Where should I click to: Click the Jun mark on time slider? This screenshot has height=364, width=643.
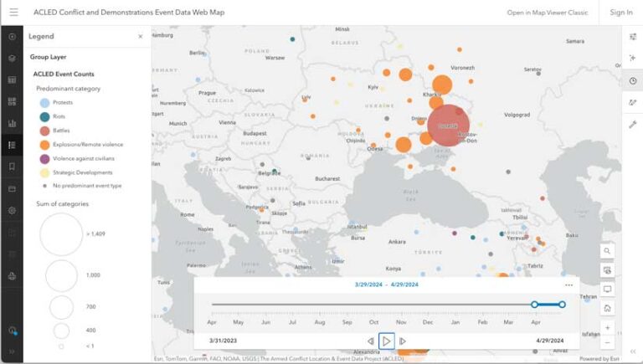(265, 322)
